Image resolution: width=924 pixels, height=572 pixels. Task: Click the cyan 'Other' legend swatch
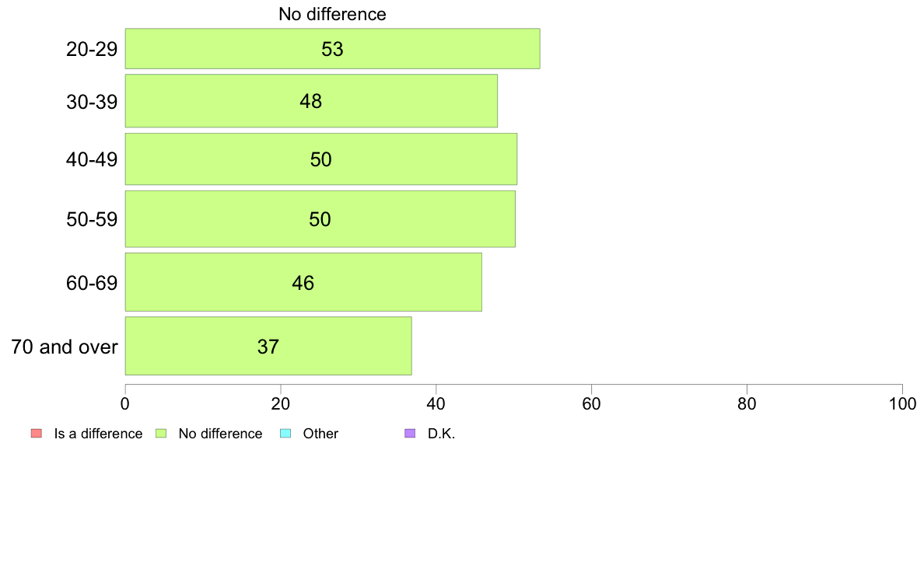[285, 434]
